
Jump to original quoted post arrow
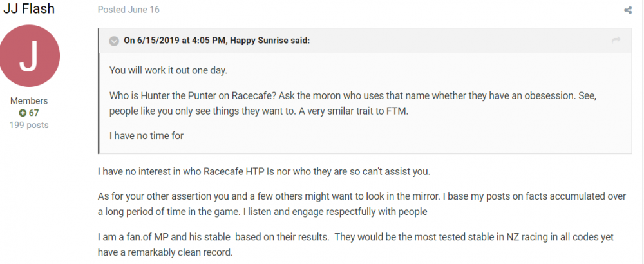(x=616, y=41)
